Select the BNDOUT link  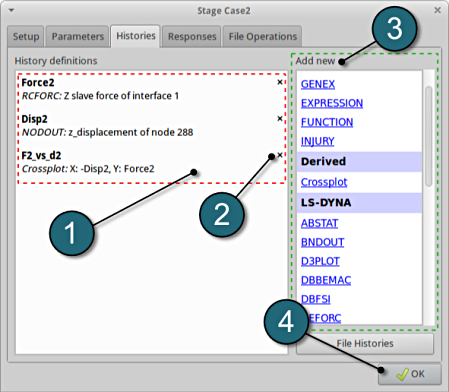(x=322, y=242)
